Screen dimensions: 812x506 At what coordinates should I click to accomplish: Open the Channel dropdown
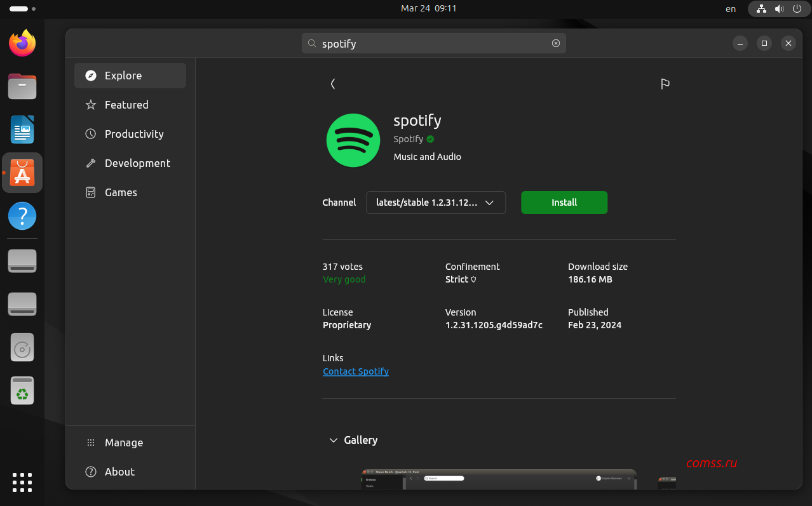436,203
